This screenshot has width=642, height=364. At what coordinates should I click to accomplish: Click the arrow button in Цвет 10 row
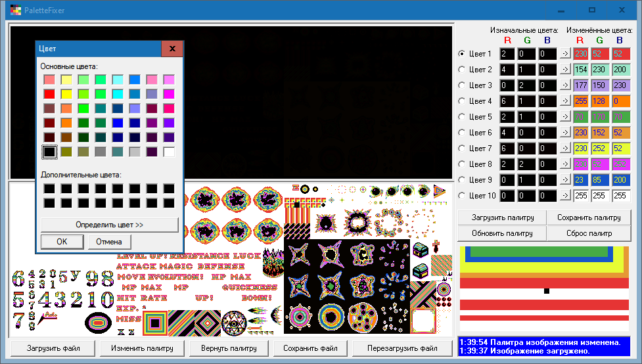565,196
